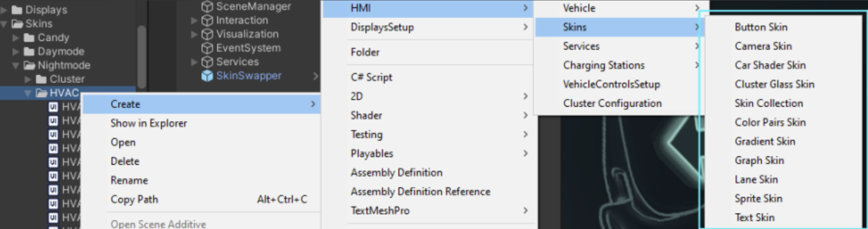Open the SkinSwapper prefab chevron arrow
Viewport: 868px width, 229px height.
[x=315, y=76]
